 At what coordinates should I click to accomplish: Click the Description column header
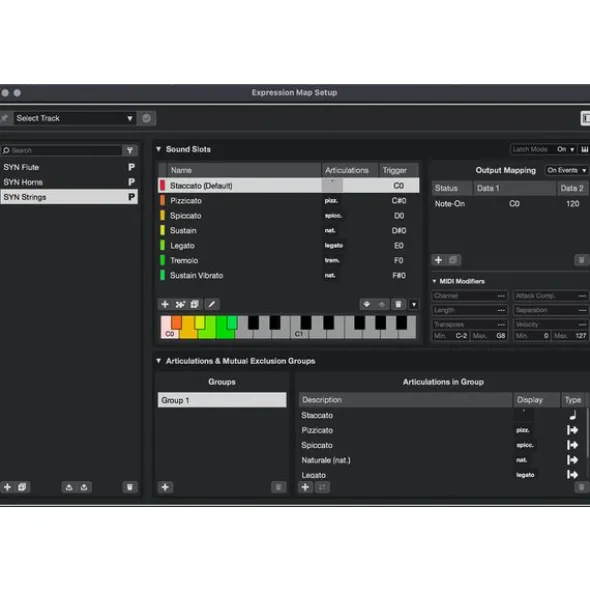point(406,400)
